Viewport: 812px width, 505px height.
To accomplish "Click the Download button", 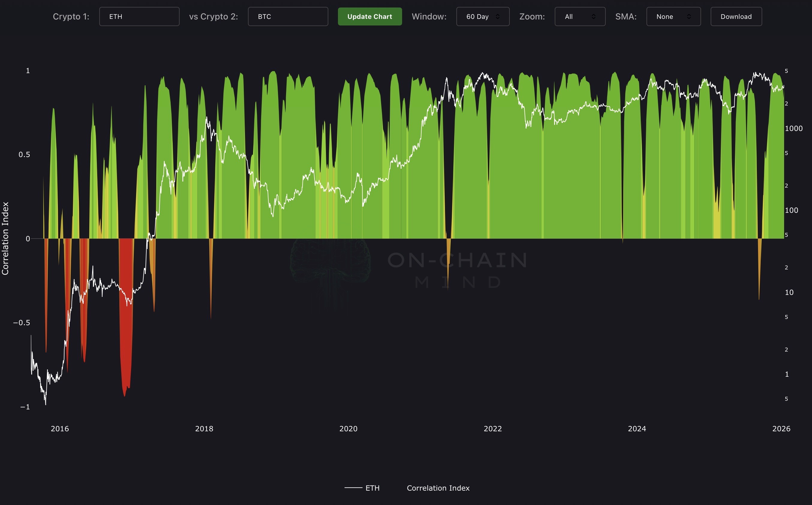I will [736, 16].
